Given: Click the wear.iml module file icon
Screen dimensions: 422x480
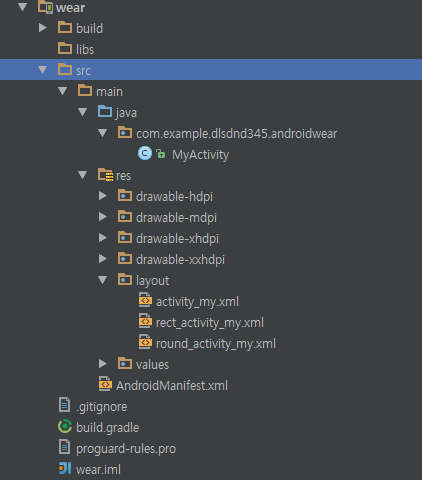Looking at the screenshot, I should click(x=65, y=468).
